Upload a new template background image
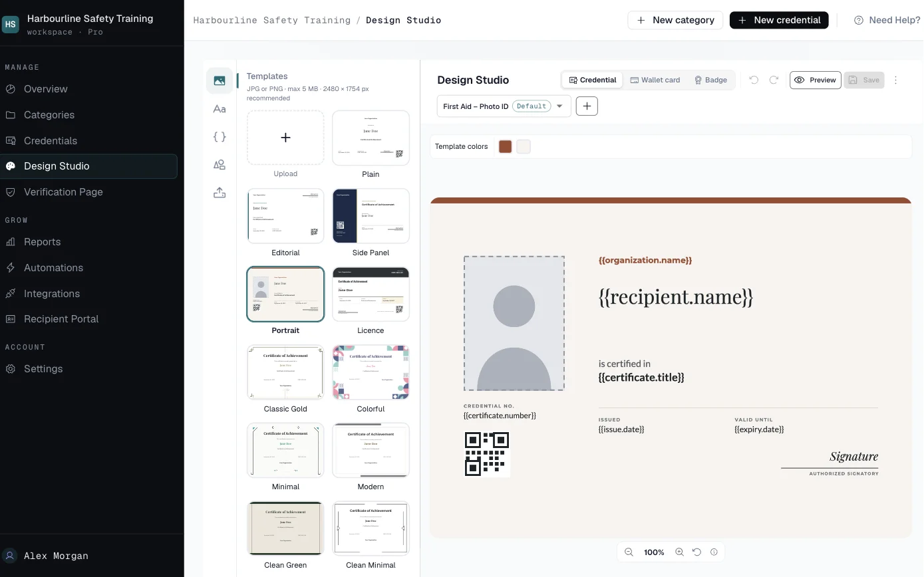This screenshot has width=924, height=577. [x=285, y=138]
